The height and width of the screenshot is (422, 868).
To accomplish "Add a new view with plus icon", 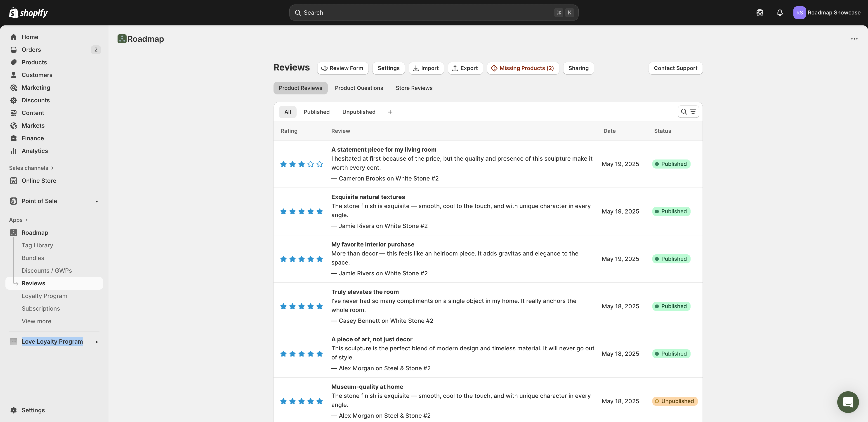I will point(390,112).
